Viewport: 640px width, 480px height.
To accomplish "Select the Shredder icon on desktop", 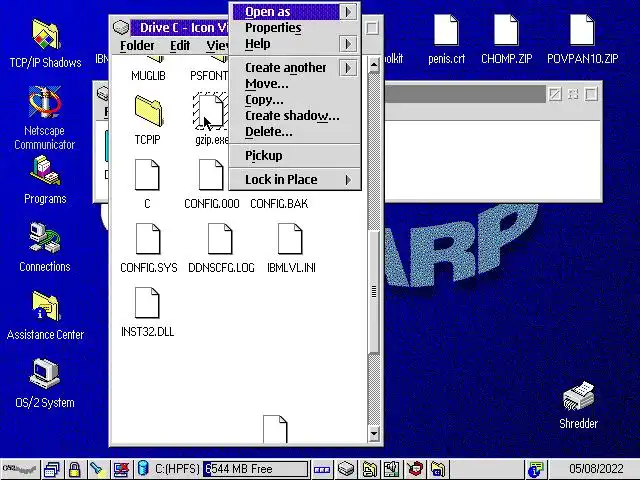I will [x=578, y=396].
